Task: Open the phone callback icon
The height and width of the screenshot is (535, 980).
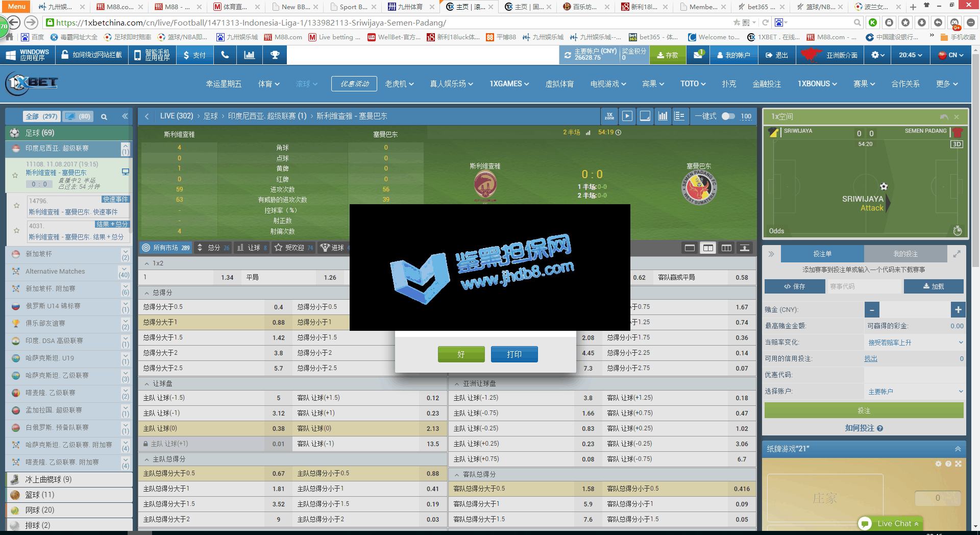Action: pyautogui.click(x=225, y=55)
